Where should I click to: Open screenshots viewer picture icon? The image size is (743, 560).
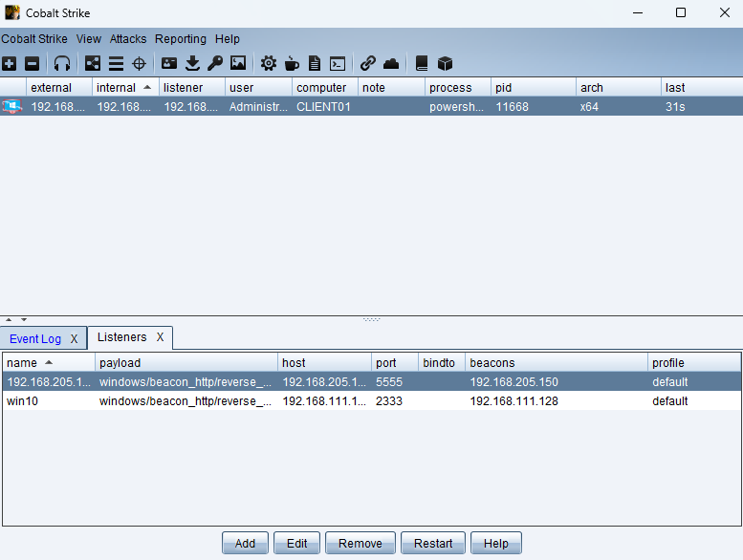click(238, 63)
